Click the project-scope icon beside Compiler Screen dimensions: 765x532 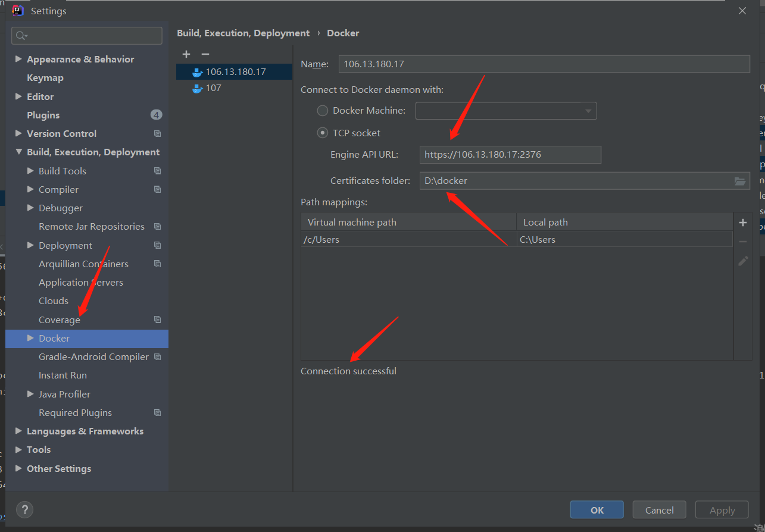[157, 189]
